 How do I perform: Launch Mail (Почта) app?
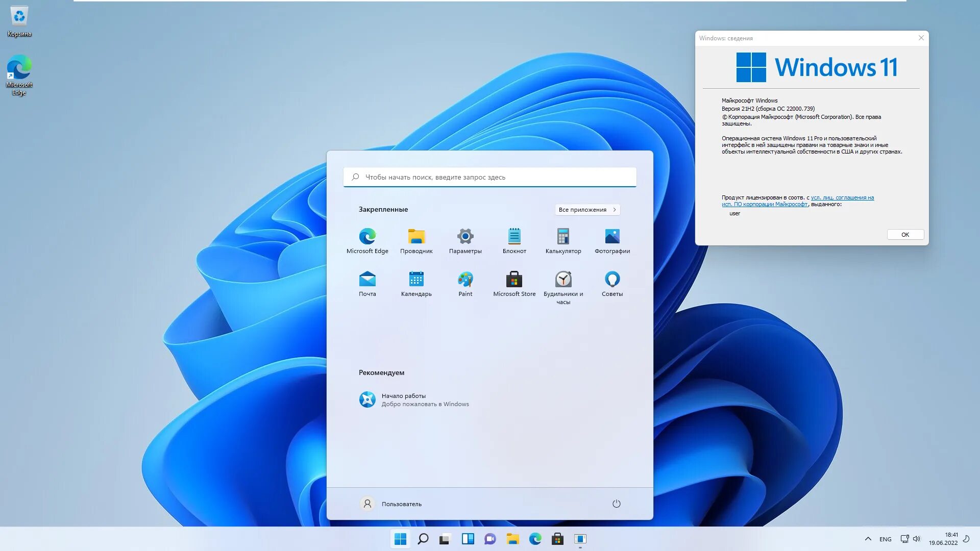tap(367, 280)
